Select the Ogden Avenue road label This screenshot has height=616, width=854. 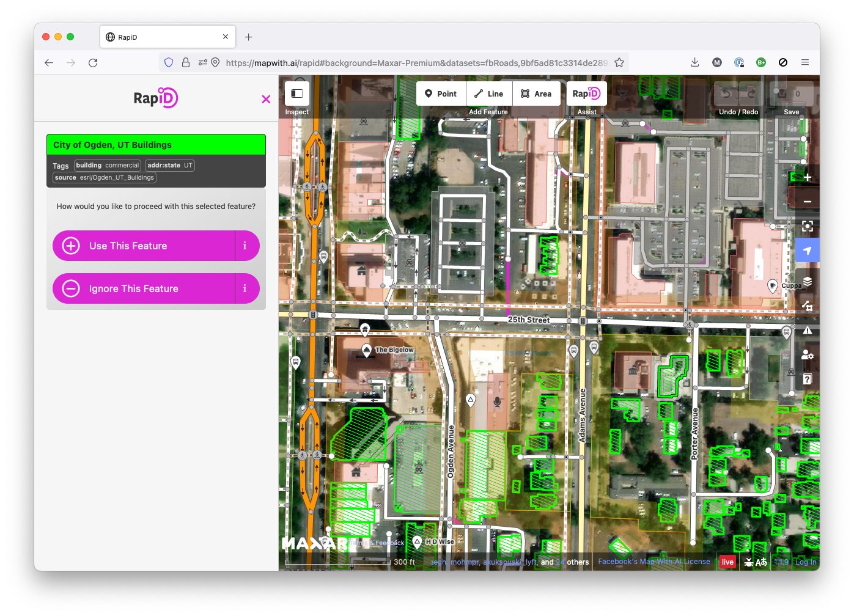pos(451,452)
